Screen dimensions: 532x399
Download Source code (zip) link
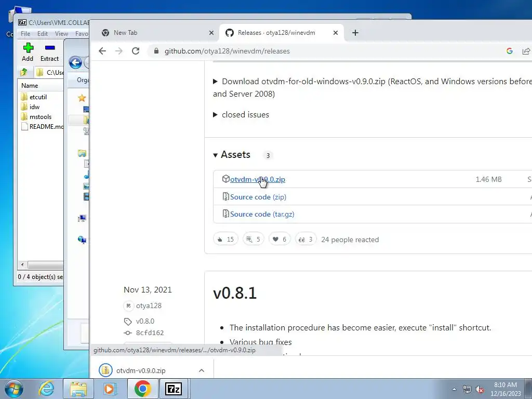pyautogui.click(x=258, y=197)
